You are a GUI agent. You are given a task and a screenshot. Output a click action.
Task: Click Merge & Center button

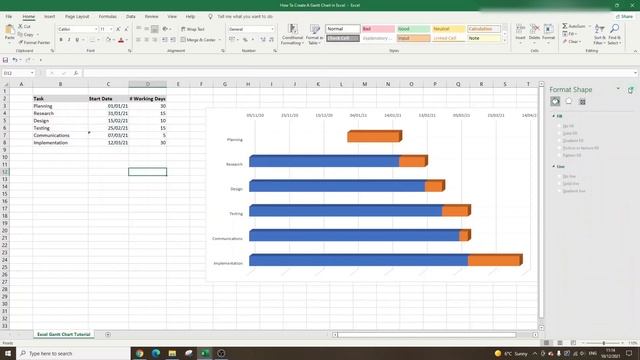pyautogui.click(x=198, y=40)
